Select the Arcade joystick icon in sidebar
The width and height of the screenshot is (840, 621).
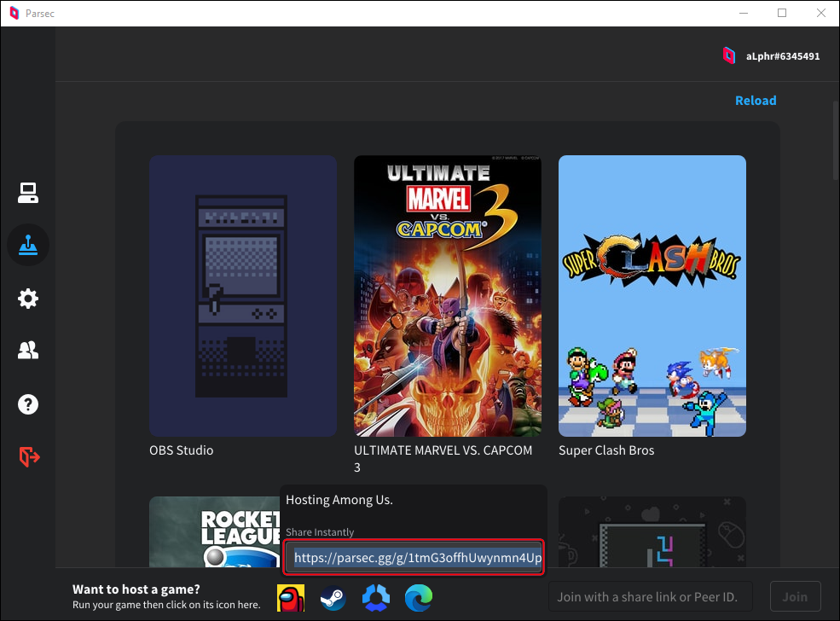pos(28,246)
